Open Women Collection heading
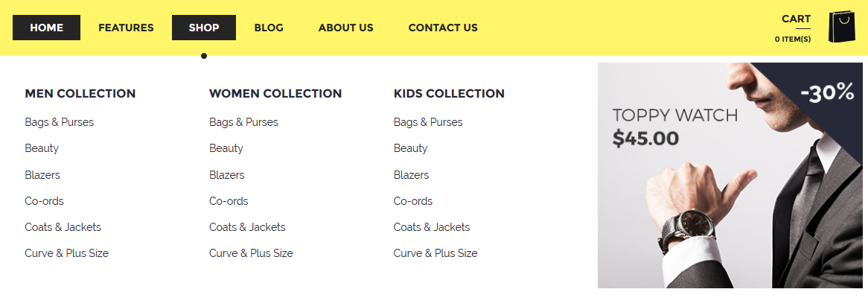 [x=275, y=94]
